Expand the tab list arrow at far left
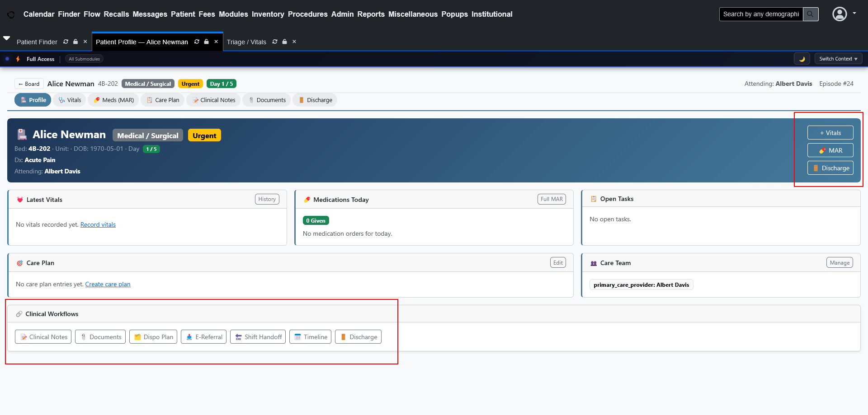 click(x=7, y=38)
